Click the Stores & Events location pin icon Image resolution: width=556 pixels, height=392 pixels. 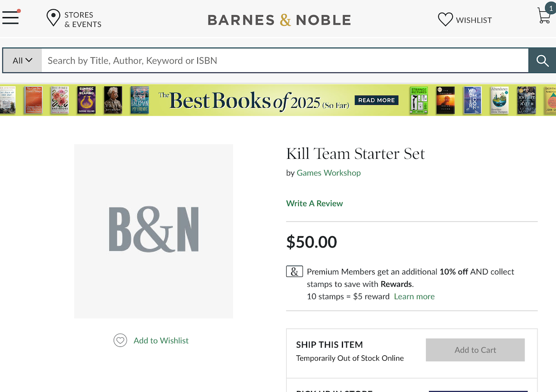pyautogui.click(x=53, y=18)
